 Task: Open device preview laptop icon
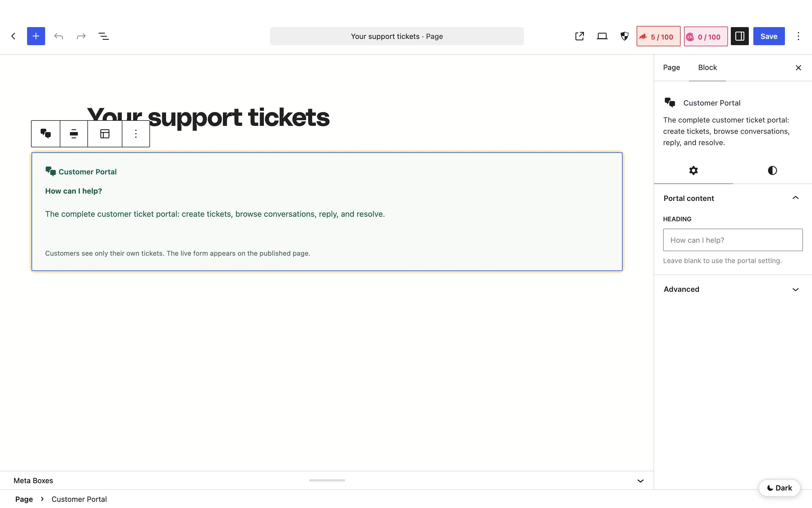(602, 36)
